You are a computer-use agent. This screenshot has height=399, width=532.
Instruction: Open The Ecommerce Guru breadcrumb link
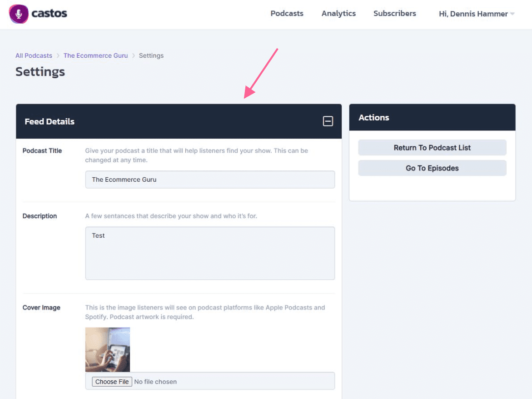coord(96,55)
